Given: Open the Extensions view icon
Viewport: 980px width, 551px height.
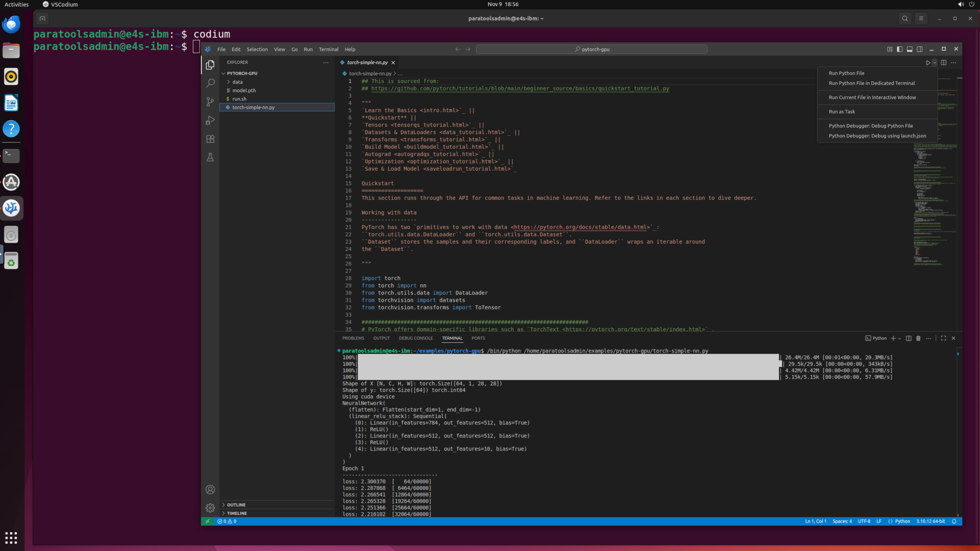Looking at the screenshot, I should [x=210, y=139].
